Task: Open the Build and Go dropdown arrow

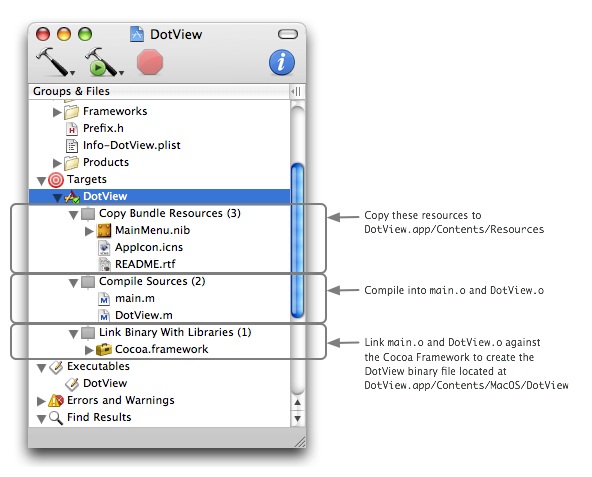Action: click(x=121, y=73)
